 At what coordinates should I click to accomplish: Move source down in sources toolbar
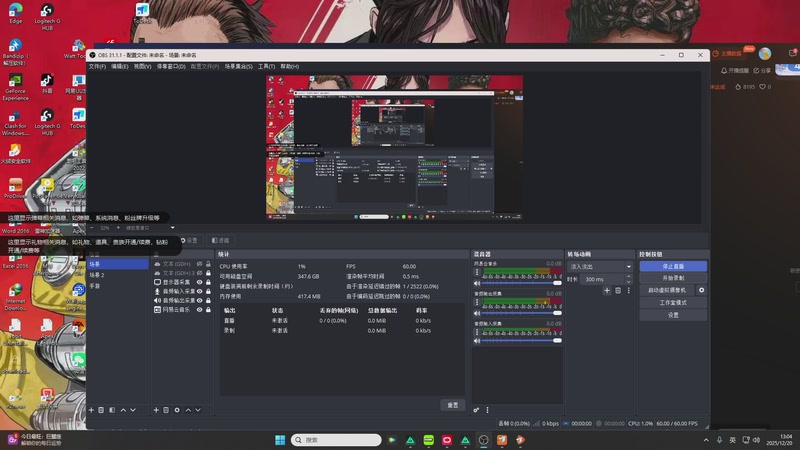pyautogui.click(x=198, y=410)
